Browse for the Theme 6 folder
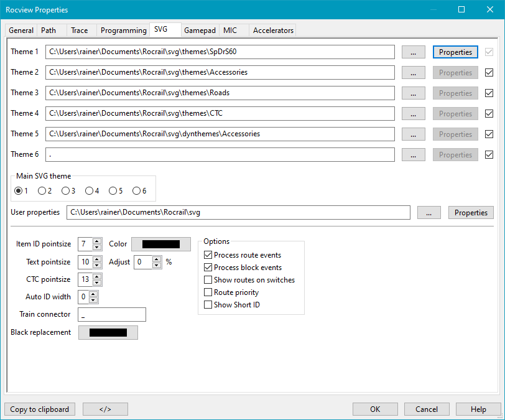 [413, 155]
